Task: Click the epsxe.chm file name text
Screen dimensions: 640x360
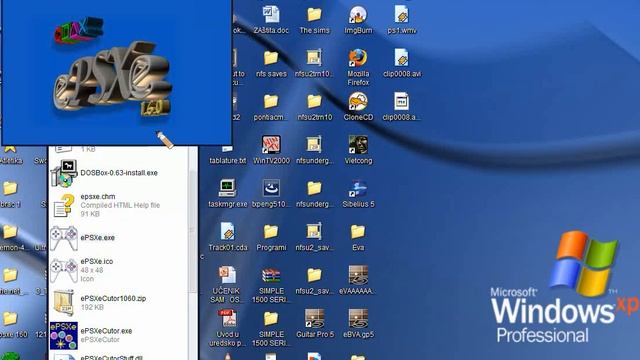Action: (98, 196)
